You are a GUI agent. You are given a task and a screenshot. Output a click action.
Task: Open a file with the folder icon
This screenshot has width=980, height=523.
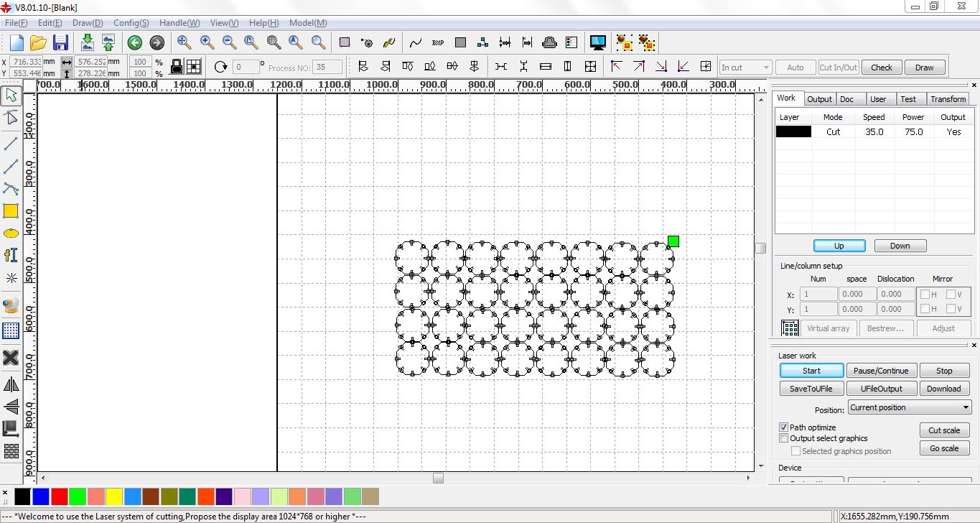click(x=38, y=42)
